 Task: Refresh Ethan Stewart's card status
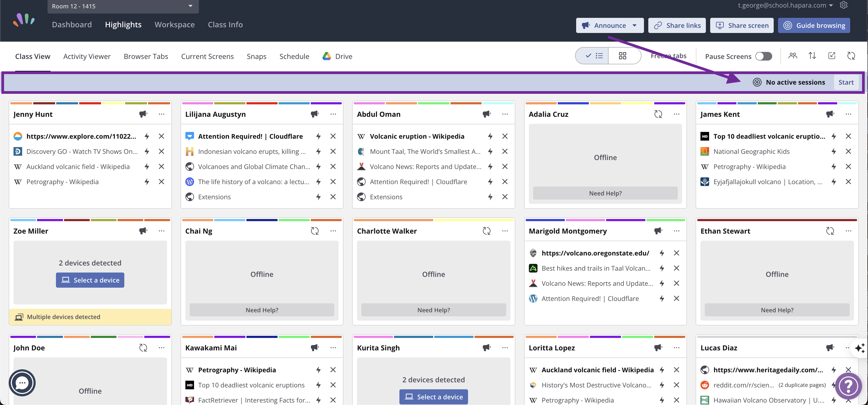[x=830, y=231]
